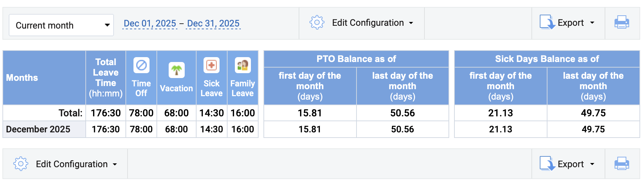
Task: Click the Dec 01, 2025 start date
Action: coord(150,23)
